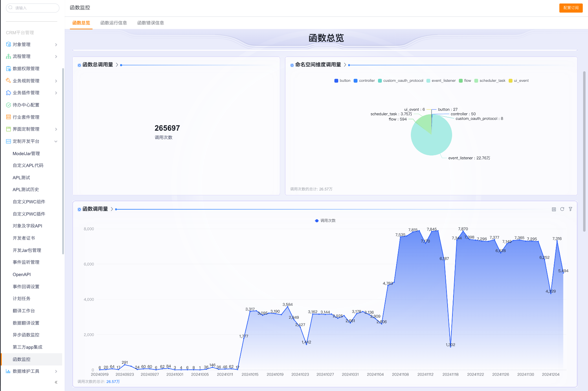Click the refresh icon in 函数调用量 panel

[x=562, y=209]
